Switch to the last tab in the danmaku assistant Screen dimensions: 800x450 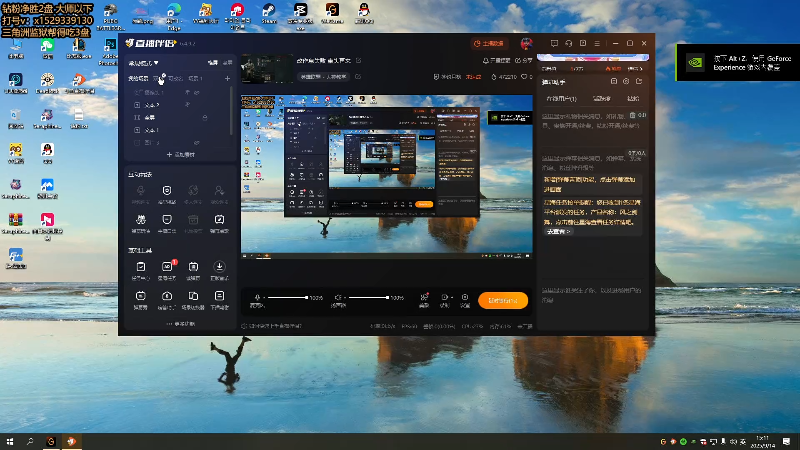pos(633,98)
